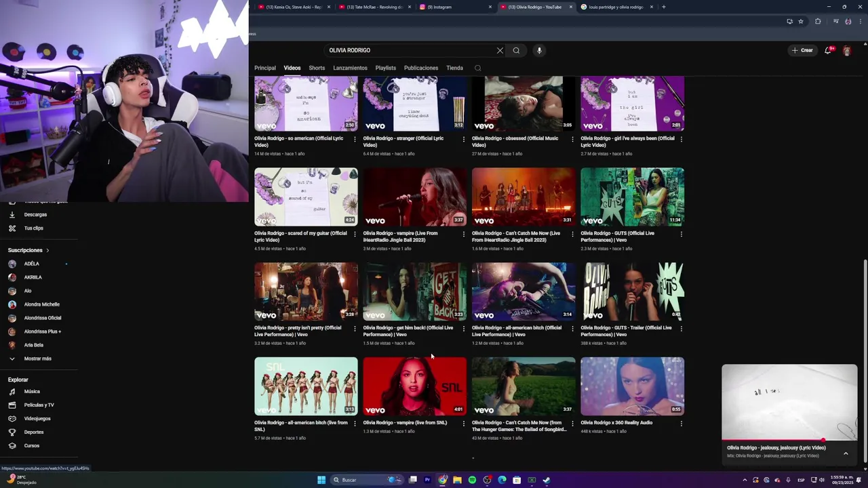Viewport: 868px width, 488px height.
Task: Open the Publicaciones tab
Action: pos(421,68)
